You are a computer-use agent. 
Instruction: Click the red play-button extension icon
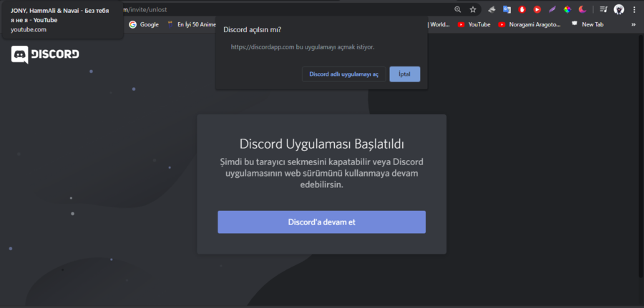point(537,9)
